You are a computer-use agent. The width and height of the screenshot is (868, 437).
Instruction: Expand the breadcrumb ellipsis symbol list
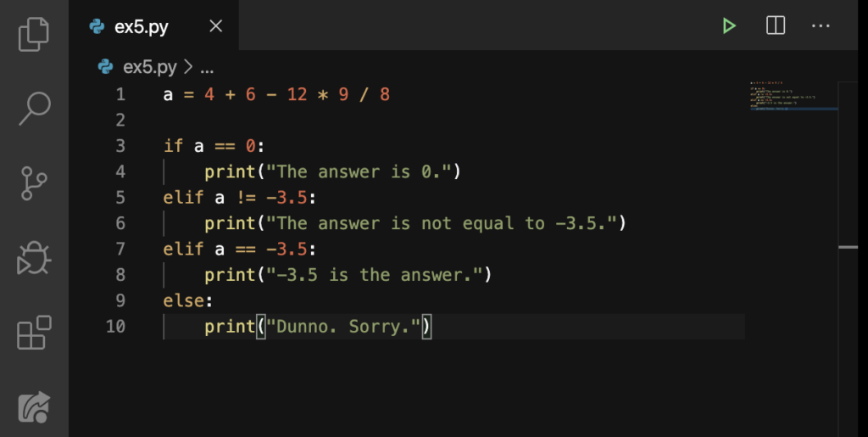pyautogui.click(x=207, y=69)
